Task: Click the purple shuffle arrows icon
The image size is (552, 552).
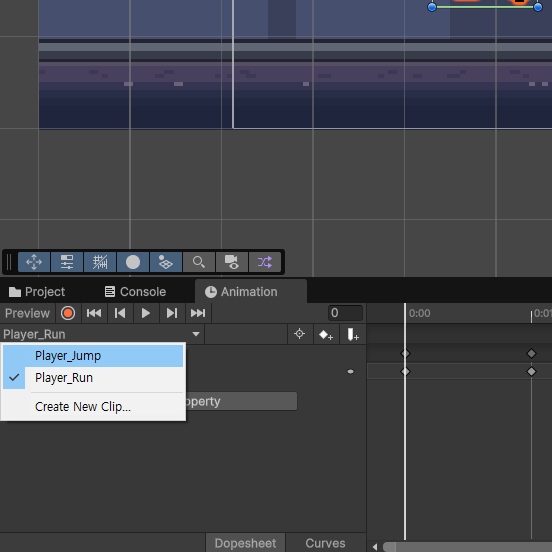Action: [x=265, y=262]
